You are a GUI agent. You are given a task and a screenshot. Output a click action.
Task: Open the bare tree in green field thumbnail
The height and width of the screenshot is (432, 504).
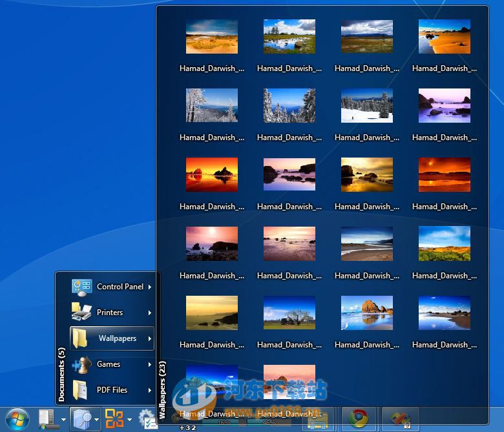point(289,313)
